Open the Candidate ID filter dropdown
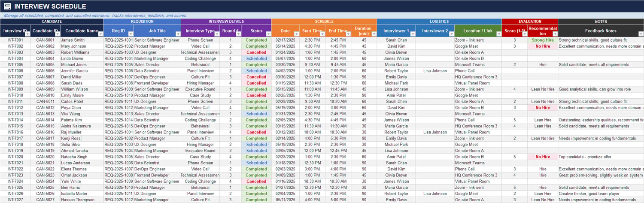This screenshot has width=644, height=203. point(57,34)
